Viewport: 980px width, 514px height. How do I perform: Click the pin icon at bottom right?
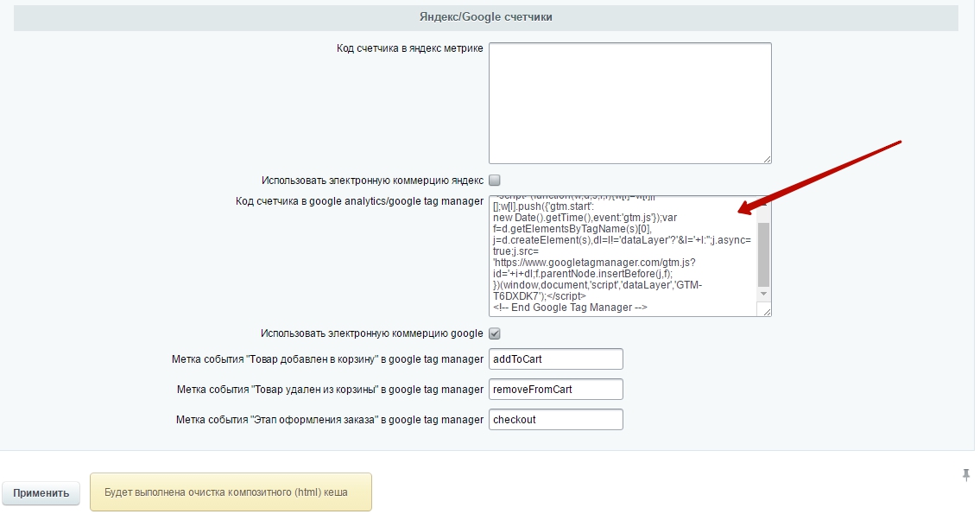click(966, 475)
